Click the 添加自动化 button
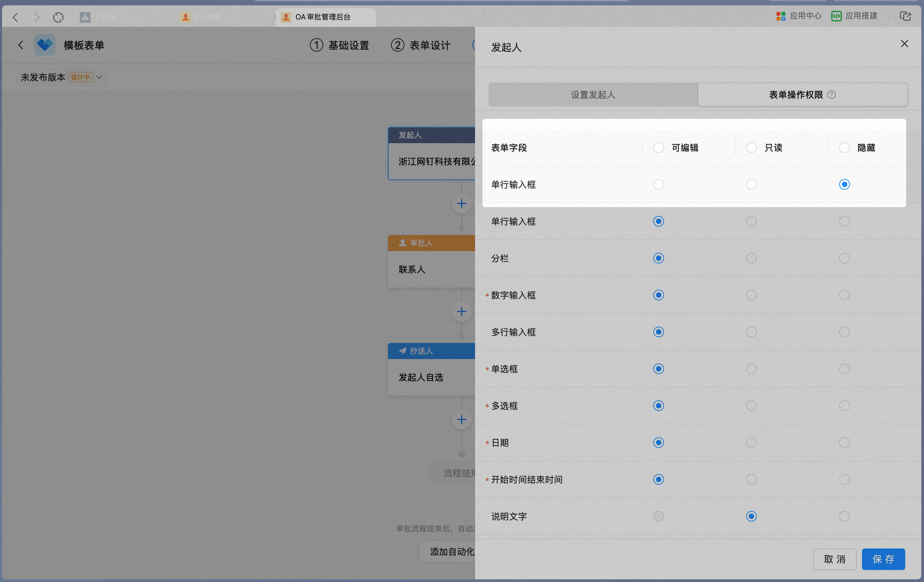The width and height of the screenshot is (924, 582). click(447, 552)
